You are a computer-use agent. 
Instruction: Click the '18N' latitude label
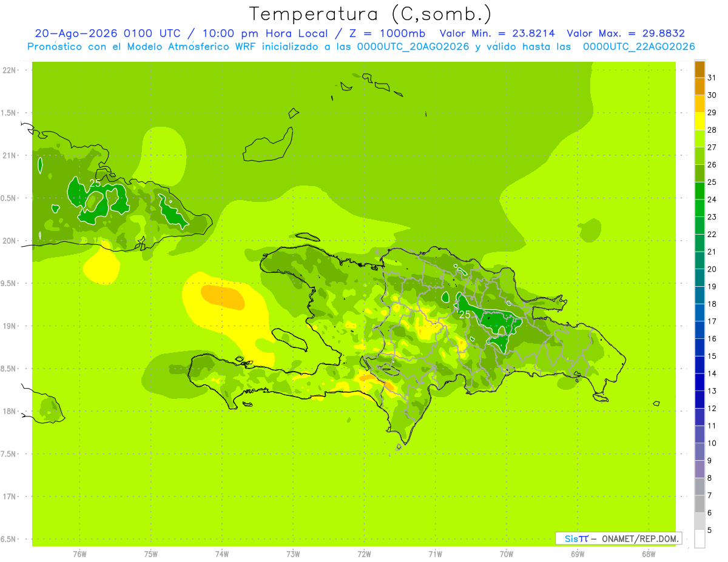point(8,411)
